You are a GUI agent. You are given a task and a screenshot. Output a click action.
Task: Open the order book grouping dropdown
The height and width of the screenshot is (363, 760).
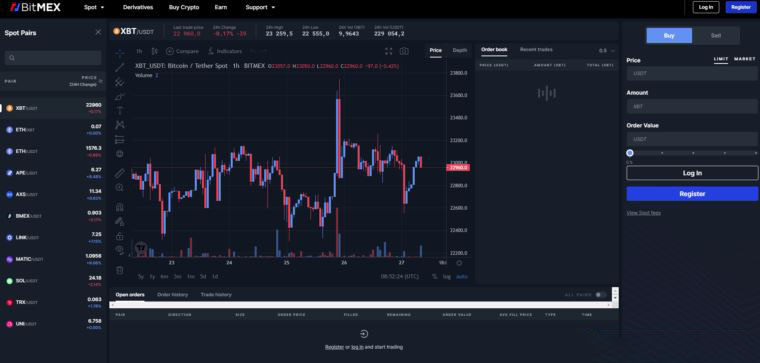(606, 50)
